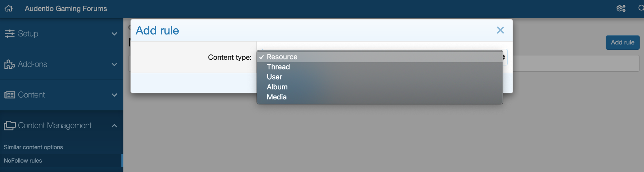Open the settings gears icon
This screenshot has width=644, height=172.
click(621, 8)
